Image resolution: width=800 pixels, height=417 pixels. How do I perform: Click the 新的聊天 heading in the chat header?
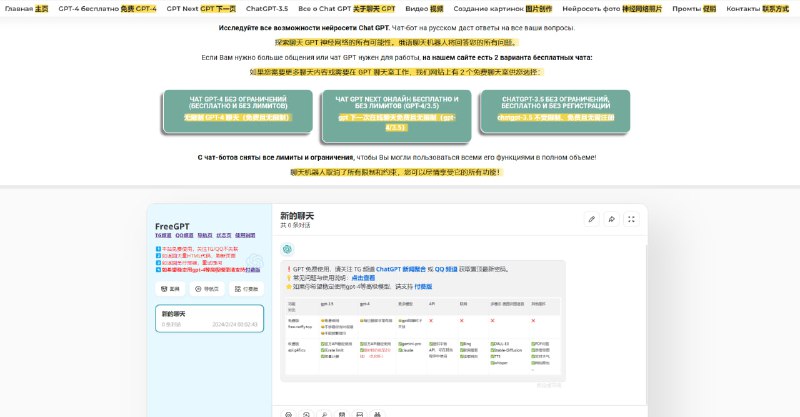pyautogui.click(x=297, y=216)
